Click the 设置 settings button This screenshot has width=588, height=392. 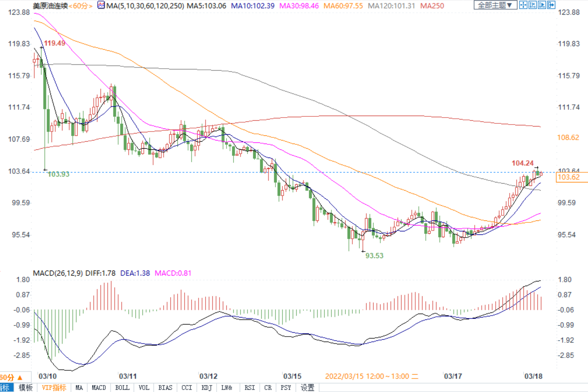pos(307,388)
